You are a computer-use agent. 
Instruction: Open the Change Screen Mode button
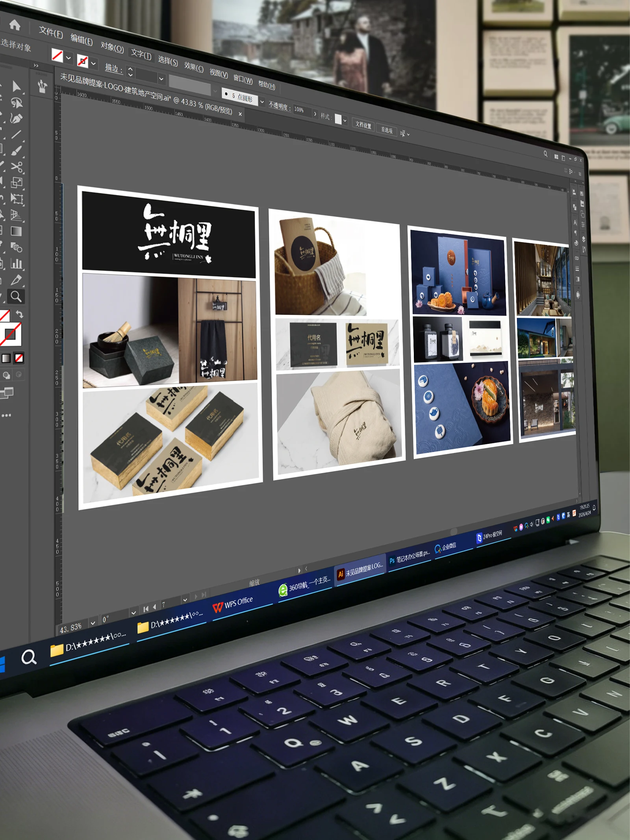[7, 392]
